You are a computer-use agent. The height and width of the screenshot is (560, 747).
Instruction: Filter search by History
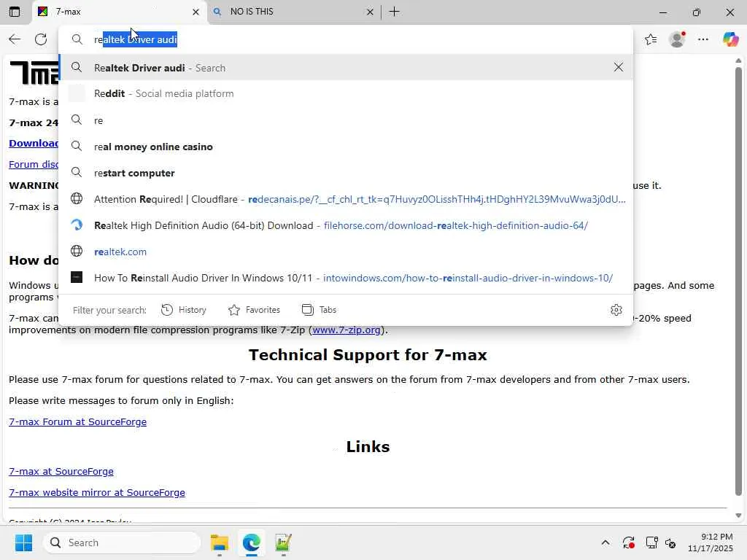(184, 310)
